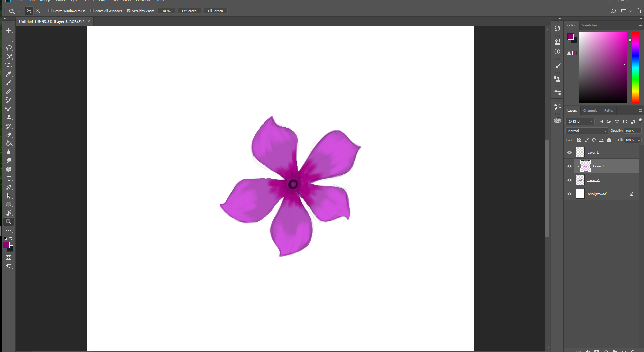This screenshot has width=644, height=352.
Task: Select the Quick Selection tool
Action: (x=9, y=56)
